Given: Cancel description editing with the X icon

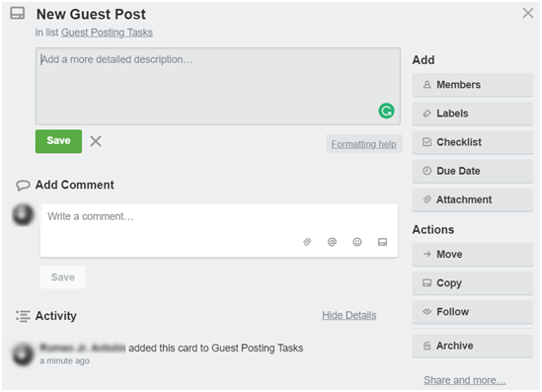Looking at the screenshot, I should click(x=96, y=141).
